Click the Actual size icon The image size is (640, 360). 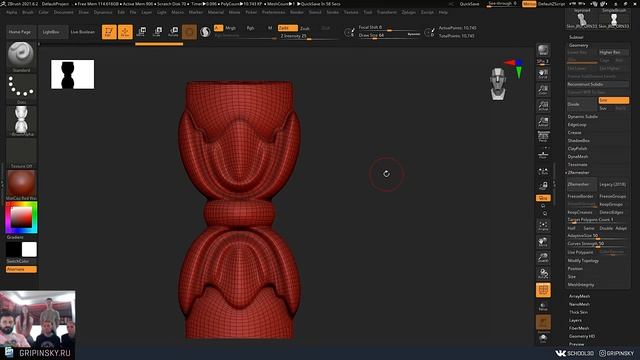tap(543, 106)
